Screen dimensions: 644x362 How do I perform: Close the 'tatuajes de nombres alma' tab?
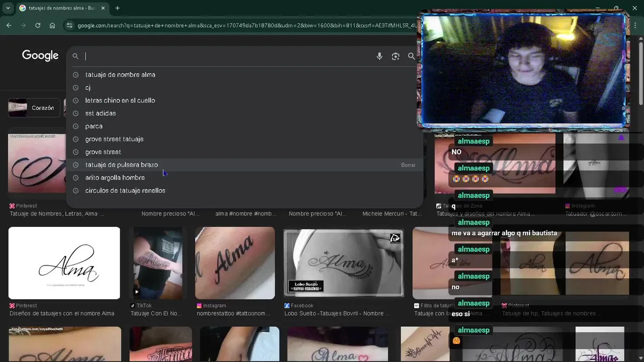tap(103, 8)
